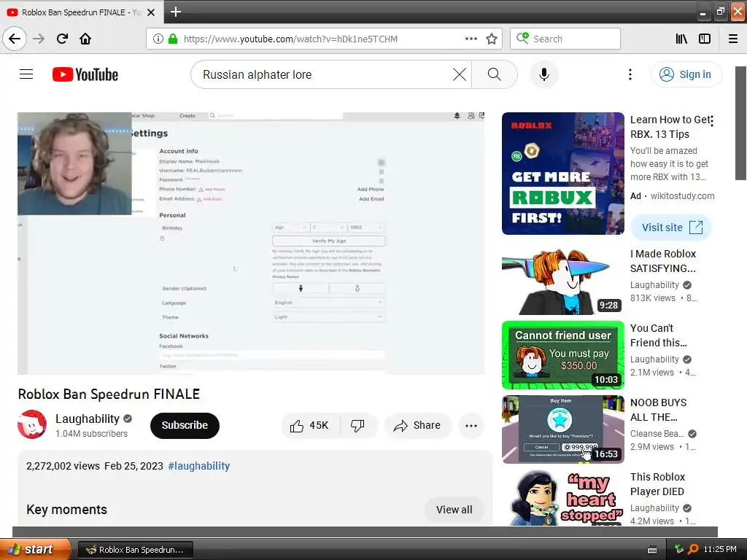Open the system tray search magnifier icon
The width and height of the screenshot is (747, 560).
coord(693,549)
